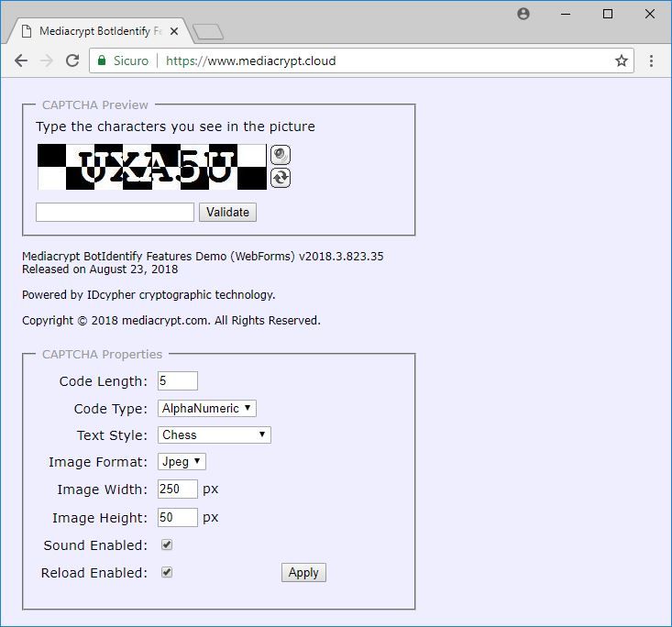View the secure padlock site info
Viewport: 672px width, 627px height.
[x=102, y=60]
